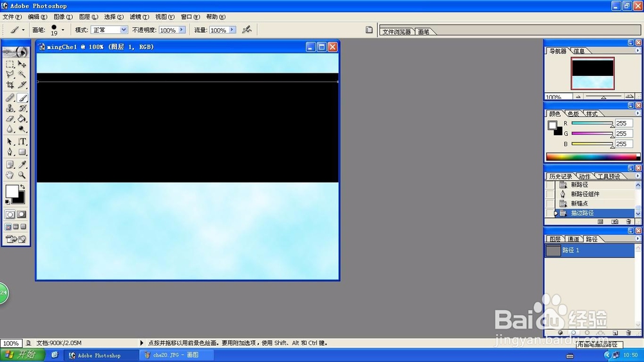Click the new path icon in Paths panel
The width and height of the screenshot is (644, 362).
click(x=615, y=333)
